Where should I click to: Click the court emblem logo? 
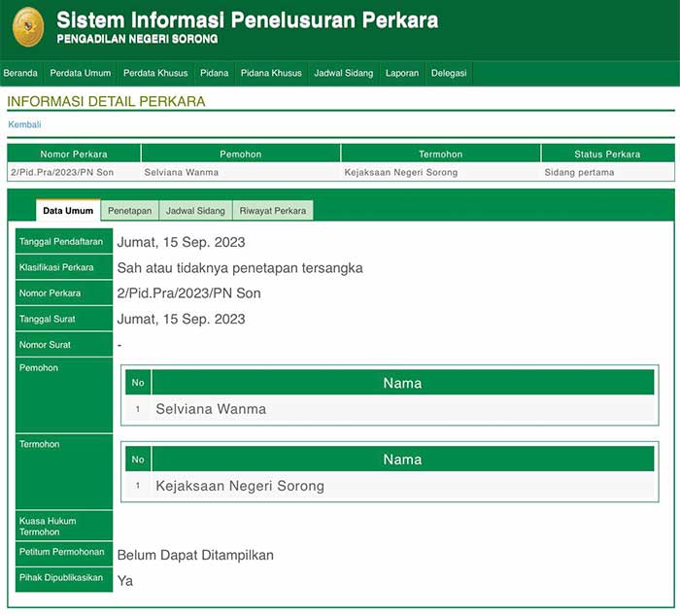pos(28,26)
